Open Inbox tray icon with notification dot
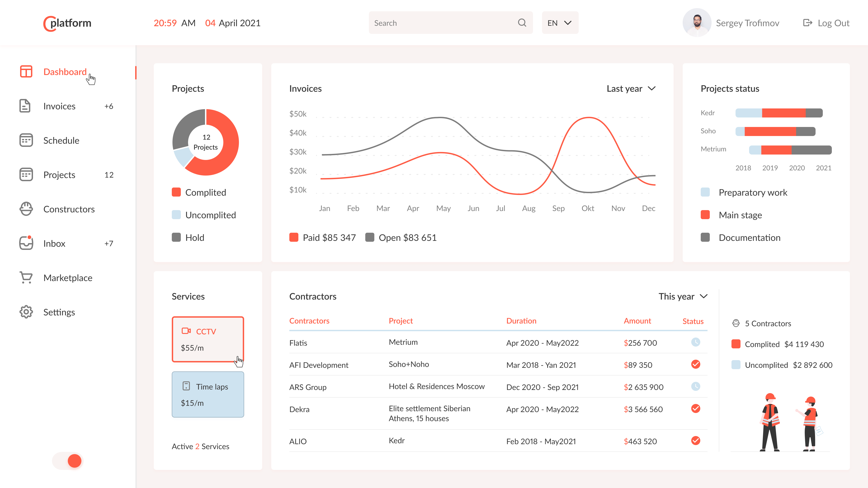 [x=26, y=243]
